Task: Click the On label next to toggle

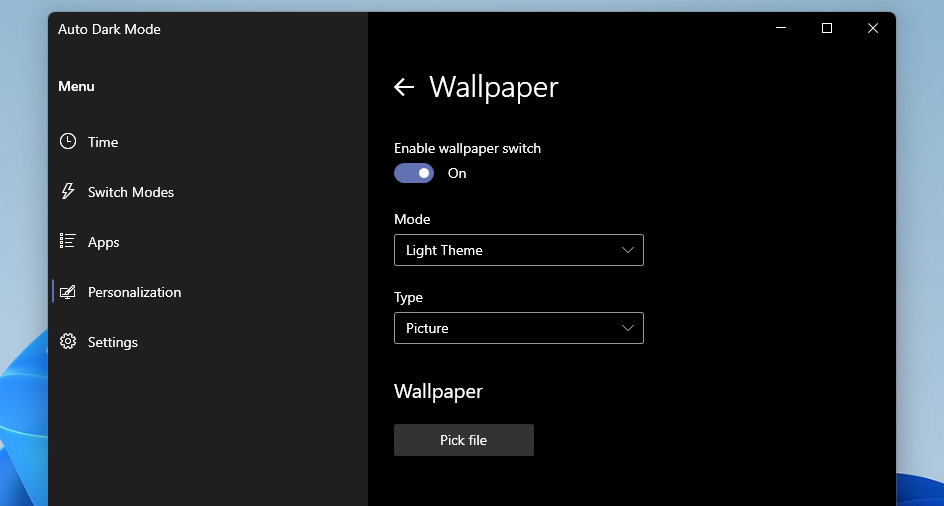Action: (457, 173)
